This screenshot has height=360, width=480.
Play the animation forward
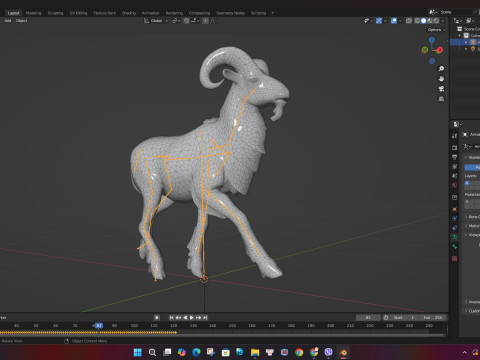(192, 318)
